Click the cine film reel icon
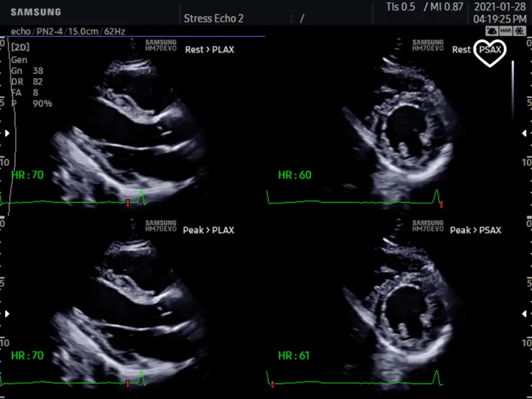The height and width of the screenshot is (399, 532). point(519,31)
